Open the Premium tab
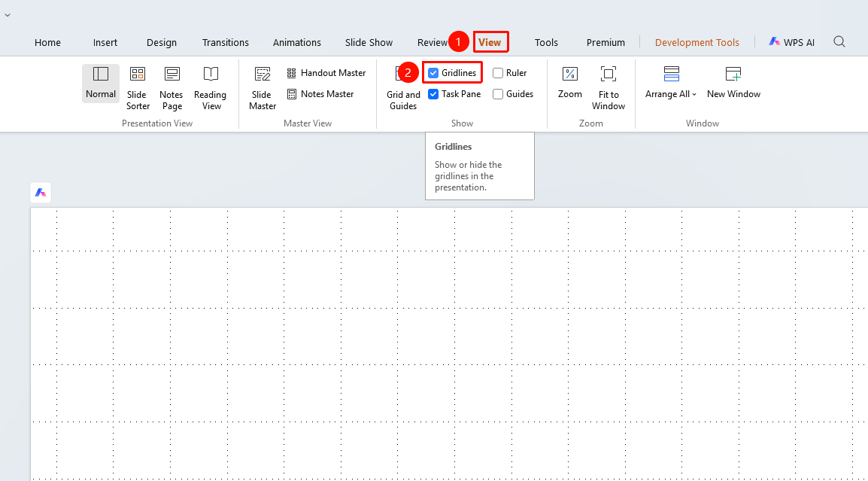Screen dimensions: 868x481 tap(605, 43)
